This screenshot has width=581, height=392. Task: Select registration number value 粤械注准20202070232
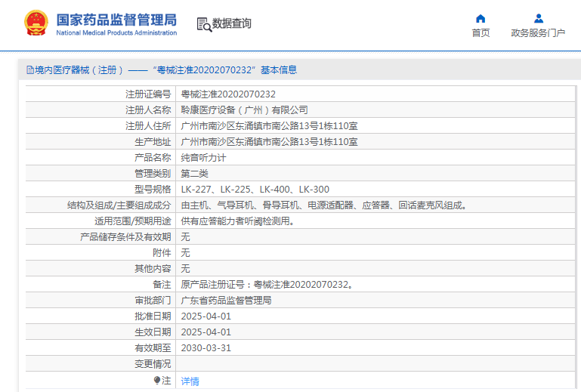click(x=228, y=94)
